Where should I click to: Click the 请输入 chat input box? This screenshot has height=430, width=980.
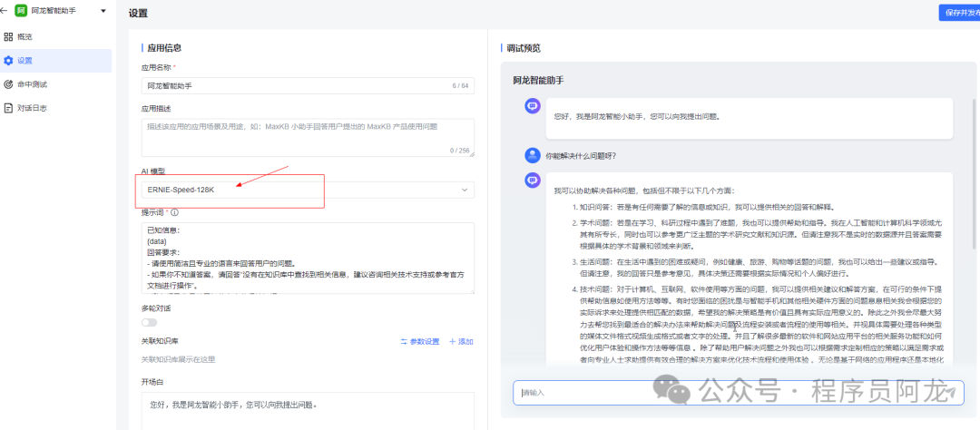click(x=726, y=392)
